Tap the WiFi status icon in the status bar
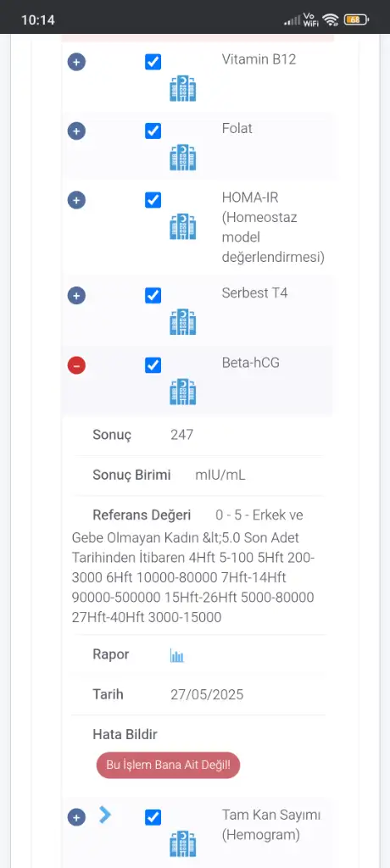390x868 pixels. 331,20
